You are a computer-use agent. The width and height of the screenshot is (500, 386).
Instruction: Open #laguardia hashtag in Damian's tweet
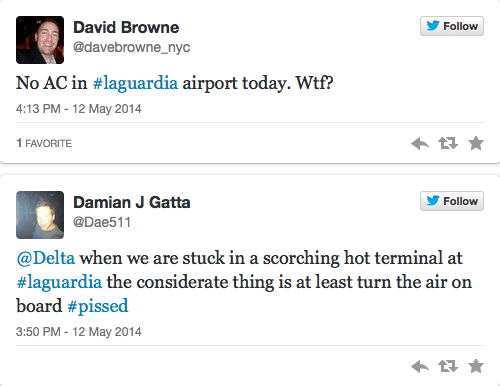(59, 282)
